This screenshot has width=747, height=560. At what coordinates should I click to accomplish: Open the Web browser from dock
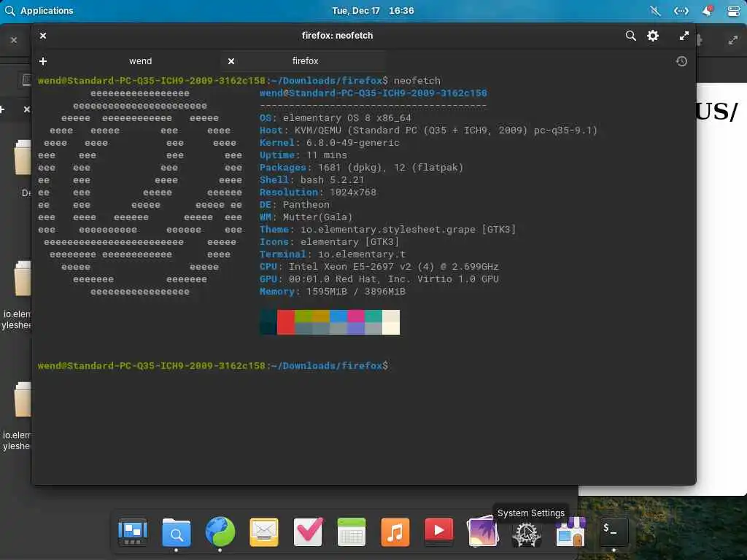click(220, 532)
